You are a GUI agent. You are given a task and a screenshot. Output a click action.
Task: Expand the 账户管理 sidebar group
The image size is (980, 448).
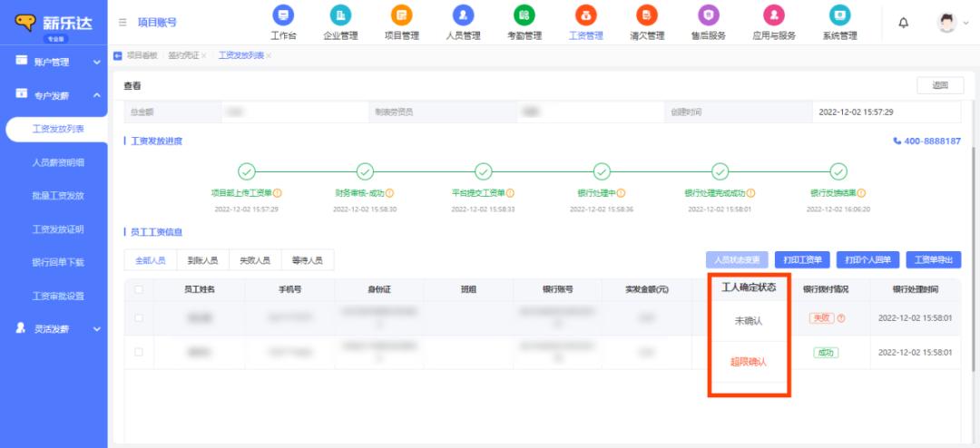point(54,62)
